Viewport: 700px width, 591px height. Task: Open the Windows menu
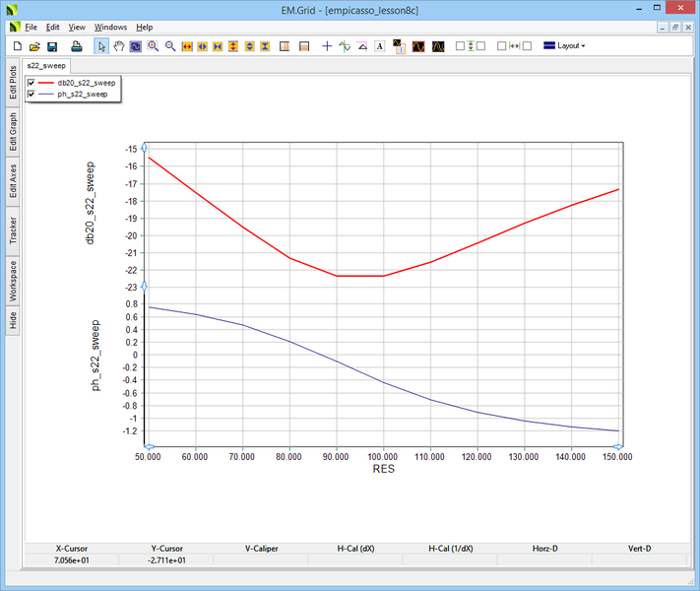[110, 27]
